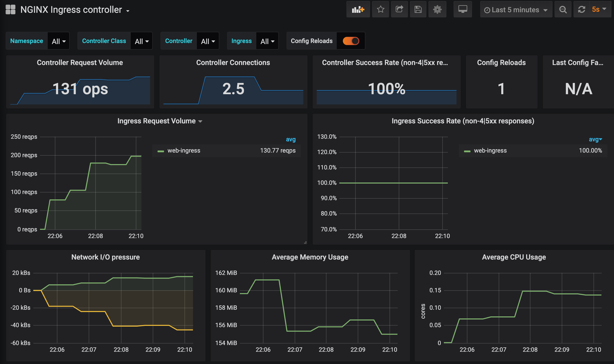Viewport: 614px width, 364px height.
Task: Click 100.00% legend value
Action: [590, 151]
